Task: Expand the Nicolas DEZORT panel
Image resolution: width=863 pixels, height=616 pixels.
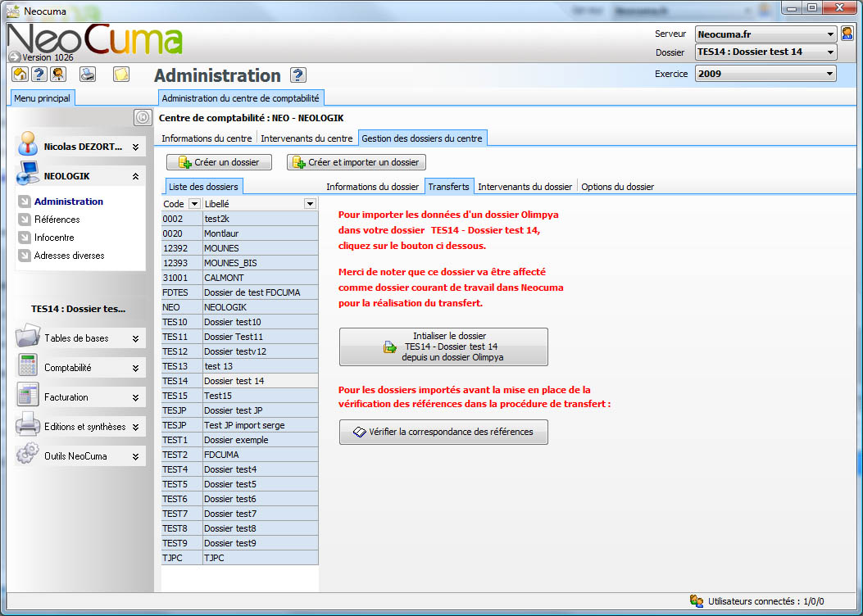Action: point(135,147)
